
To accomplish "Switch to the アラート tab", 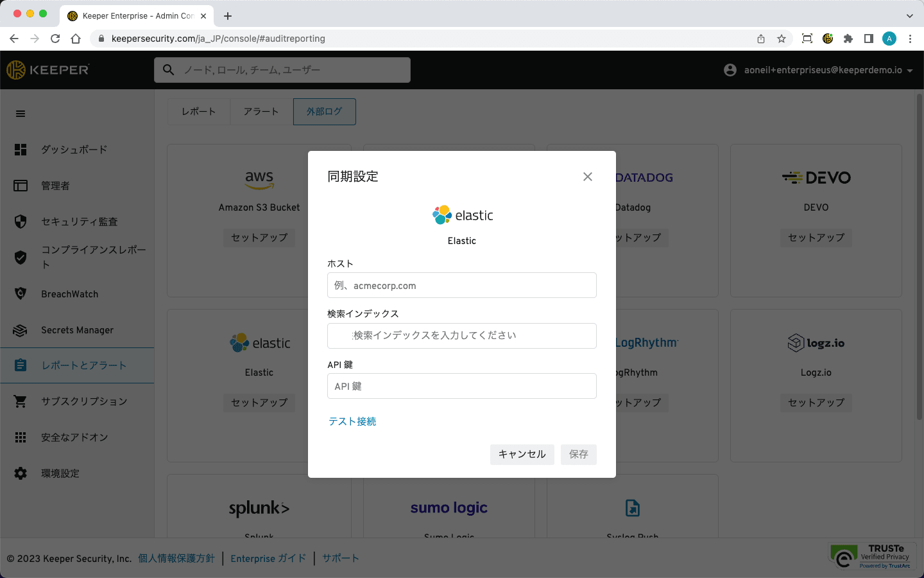I will 261,112.
